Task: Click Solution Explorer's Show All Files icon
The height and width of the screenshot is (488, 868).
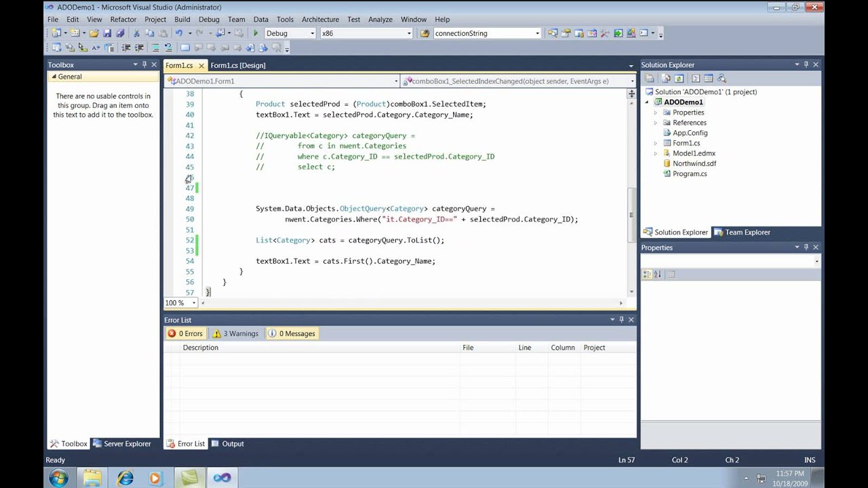Action: [x=666, y=79]
